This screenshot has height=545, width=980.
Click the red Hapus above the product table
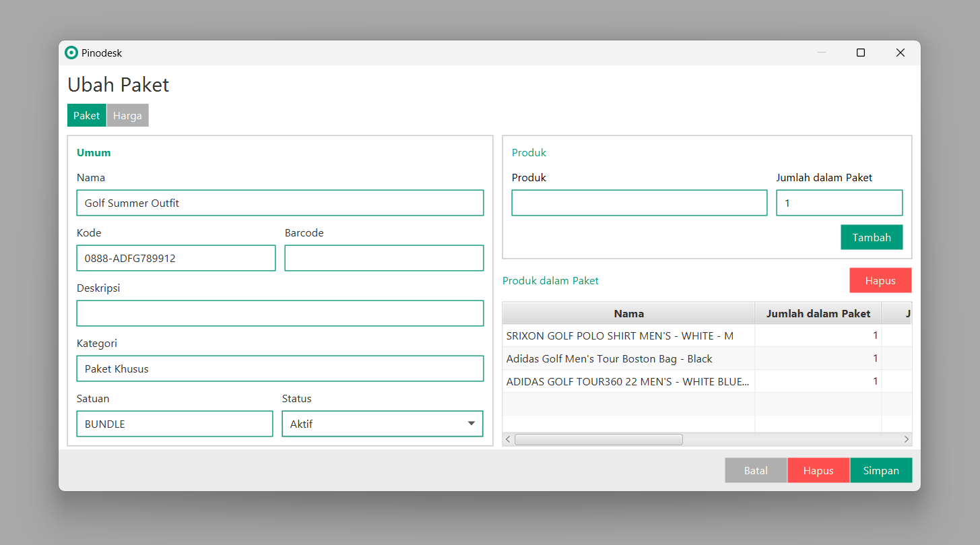(x=880, y=280)
